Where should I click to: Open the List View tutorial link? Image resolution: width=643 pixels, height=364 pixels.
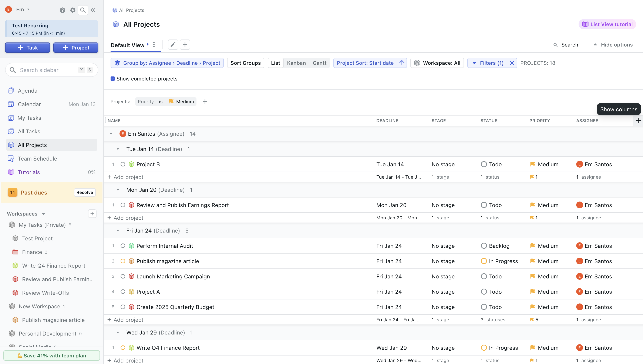(607, 24)
